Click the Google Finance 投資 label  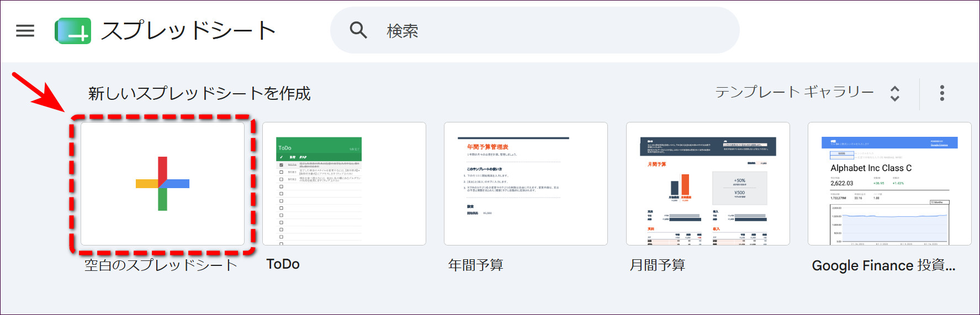coord(883,265)
